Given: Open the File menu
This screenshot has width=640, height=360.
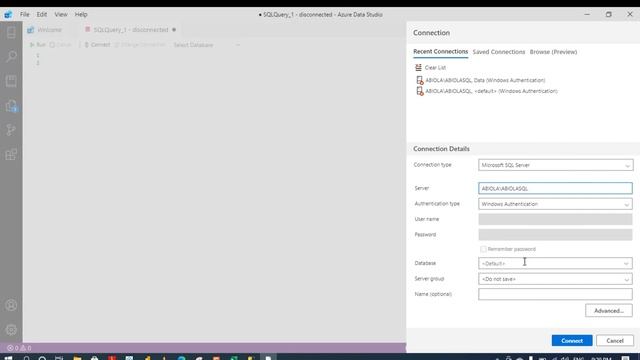Looking at the screenshot, I should (x=24, y=15).
